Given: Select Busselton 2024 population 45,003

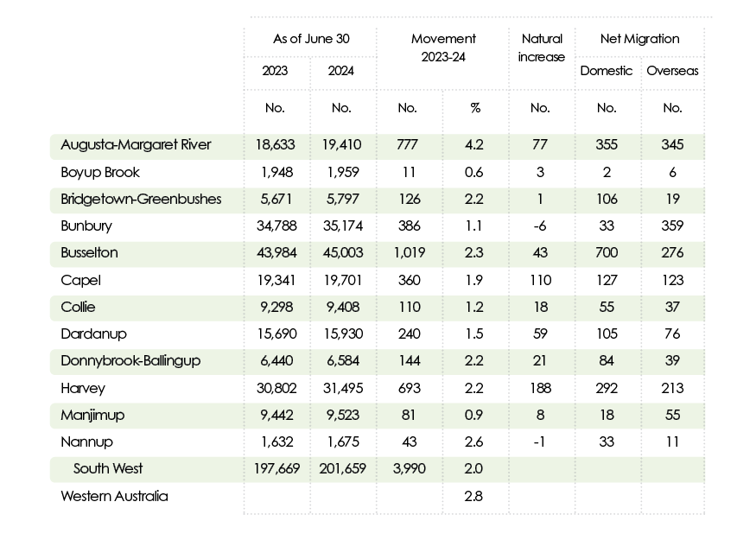Looking at the screenshot, I should [343, 252].
